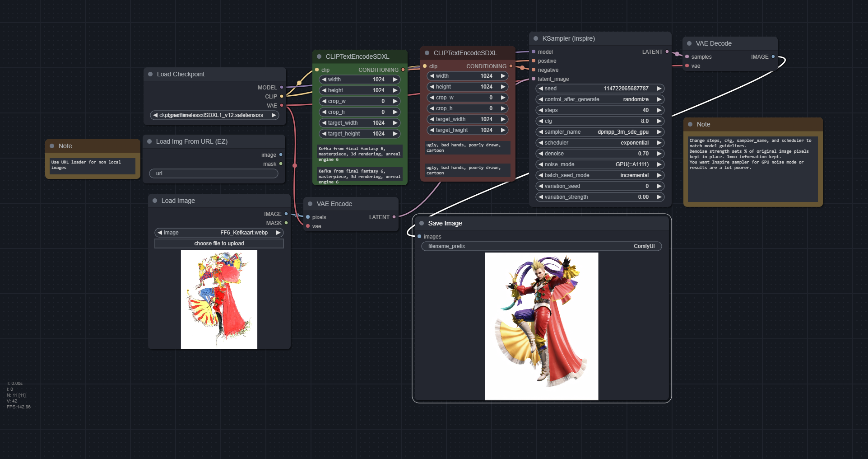Collapse the green CLIPTextEncodeSDXL node dot
This screenshot has height=459, width=868.
click(x=319, y=56)
